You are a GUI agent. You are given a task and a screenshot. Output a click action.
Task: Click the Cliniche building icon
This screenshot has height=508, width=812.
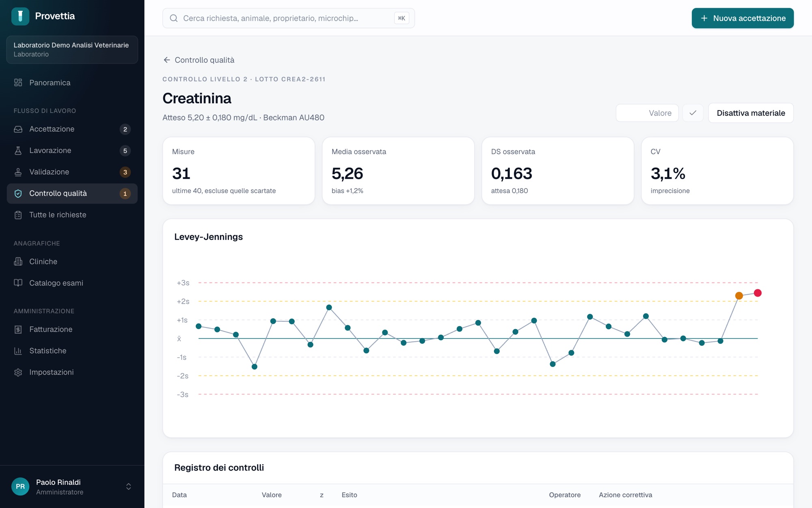[18, 261]
